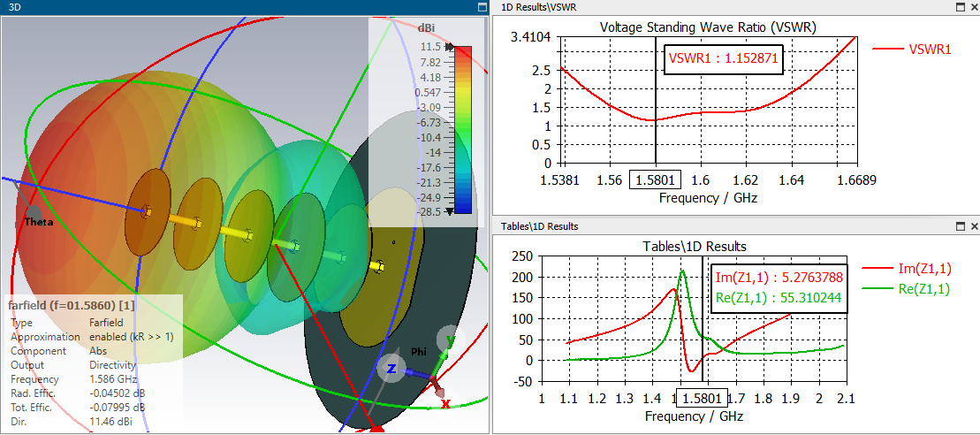Click the Z axis label on orientation gizmo
This screenshot has width=980, height=435.
(x=391, y=369)
